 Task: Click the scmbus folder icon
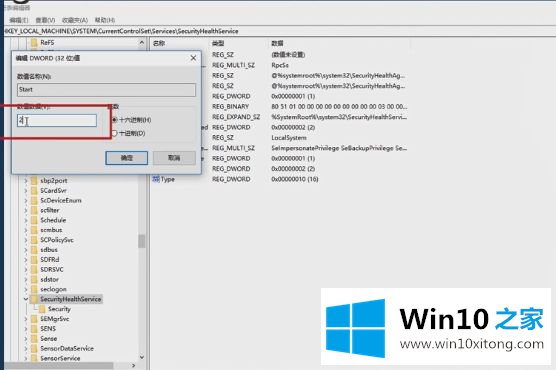[34, 230]
